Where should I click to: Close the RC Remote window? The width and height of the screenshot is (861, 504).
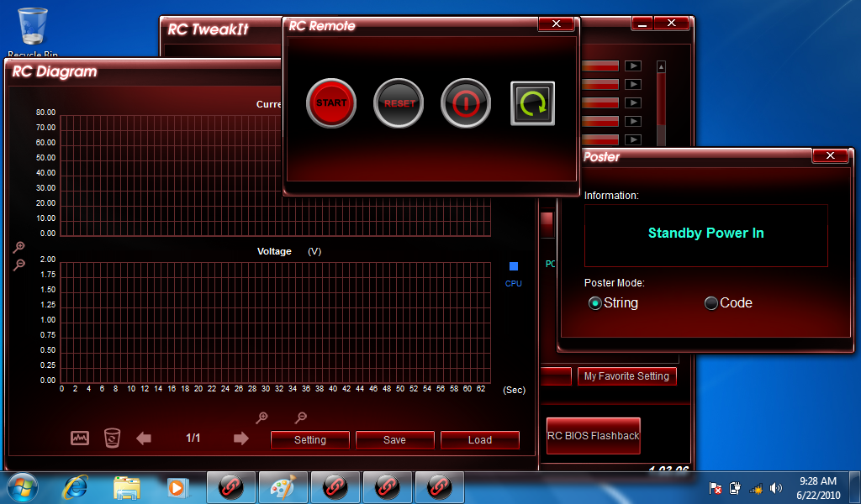coord(557,24)
